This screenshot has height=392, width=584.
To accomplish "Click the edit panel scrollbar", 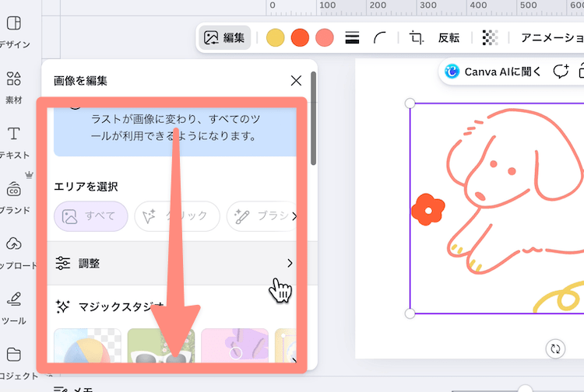I will (314, 118).
